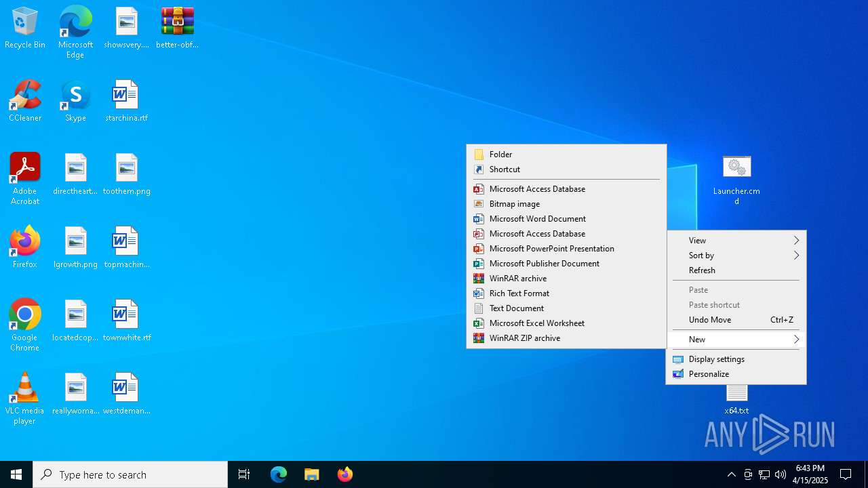
Task: Open Task View on taskbar
Action: pyautogui.click(x=244, y=474)
